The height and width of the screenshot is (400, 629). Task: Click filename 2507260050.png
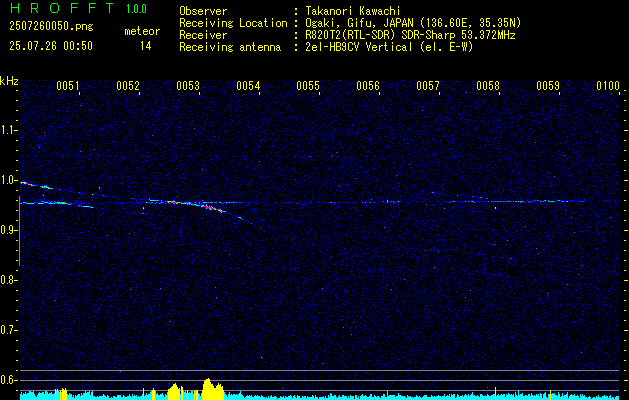click(51, 26)
